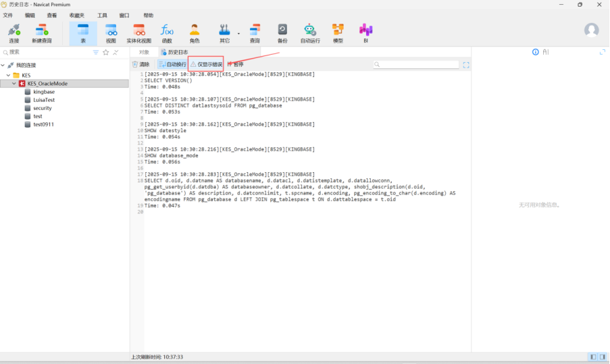Click the 角色 (Role) toolbar icon
This screenshot has width=610, height=364.
(195, 32)
